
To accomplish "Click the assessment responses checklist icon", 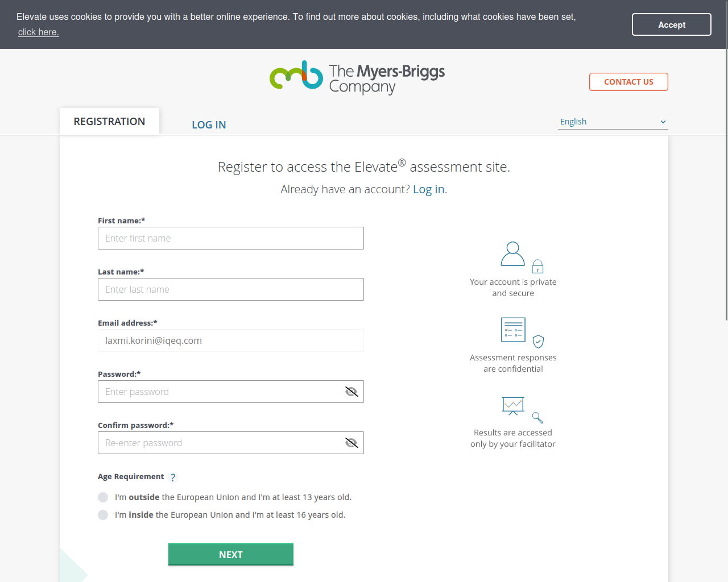I will [513, 330].
